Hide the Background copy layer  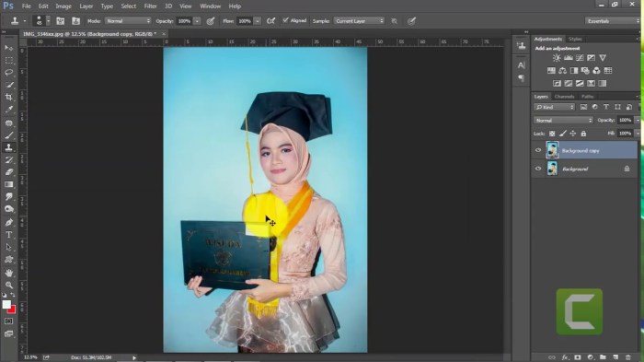click(x=538, y=150)
